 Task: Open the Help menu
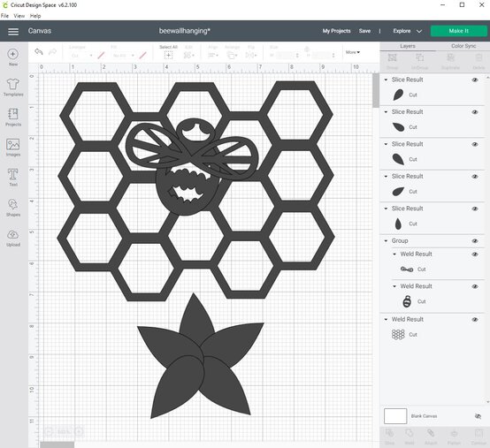pyautogui.click(x=35, y=16)
